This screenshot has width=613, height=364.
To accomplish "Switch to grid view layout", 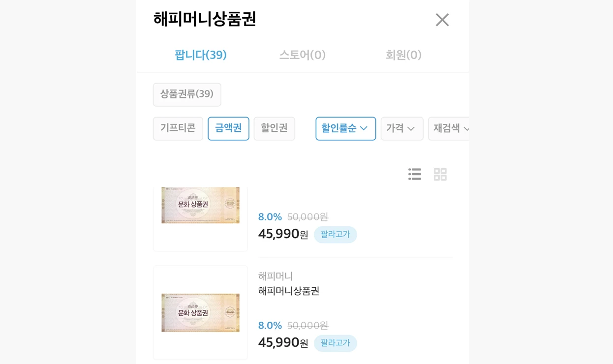I will pyautogui.click(x=440, y=174).
